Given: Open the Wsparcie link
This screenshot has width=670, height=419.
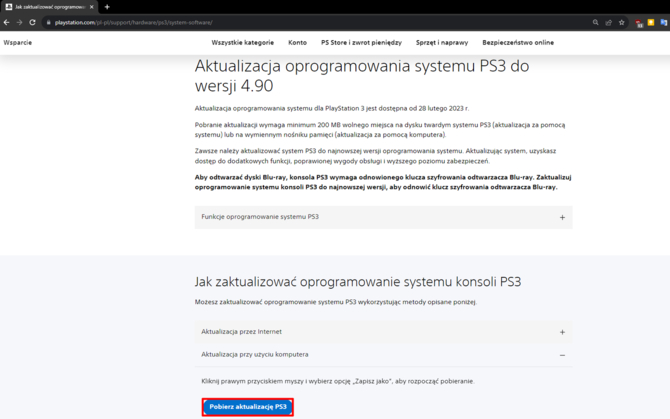Looking at the screenshot, I should point(18,42).
